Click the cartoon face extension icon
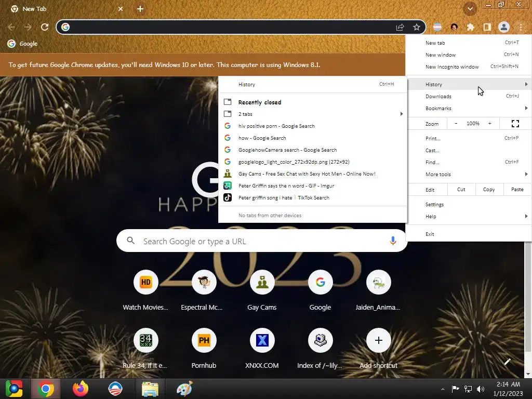 (454, 27)
